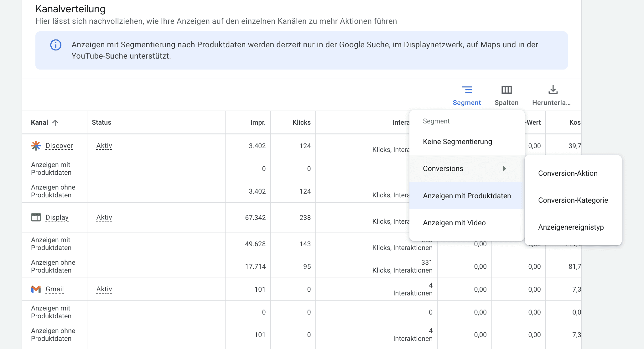
Task: Select Anzeigen mit Video segment
Action: click(454, 222)
